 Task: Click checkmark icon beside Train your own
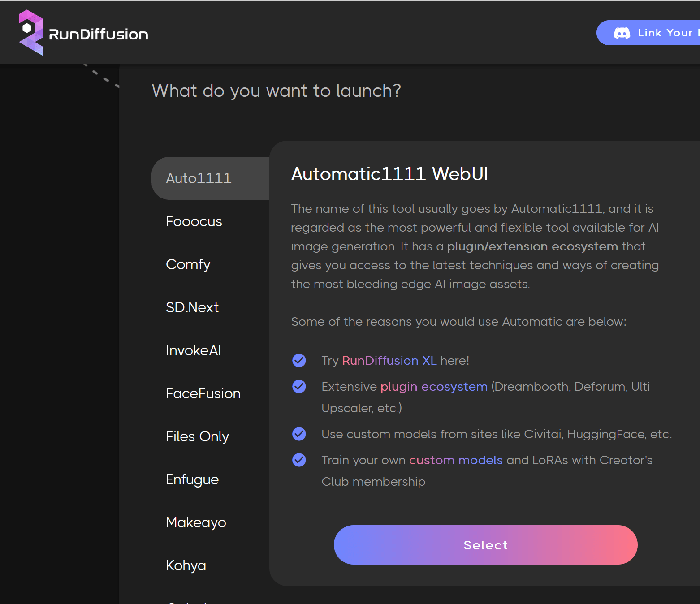[299, 460]
